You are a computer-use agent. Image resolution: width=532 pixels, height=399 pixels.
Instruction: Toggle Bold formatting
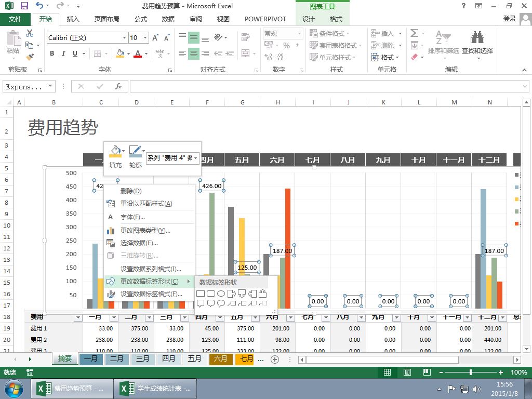pos(52,54)
